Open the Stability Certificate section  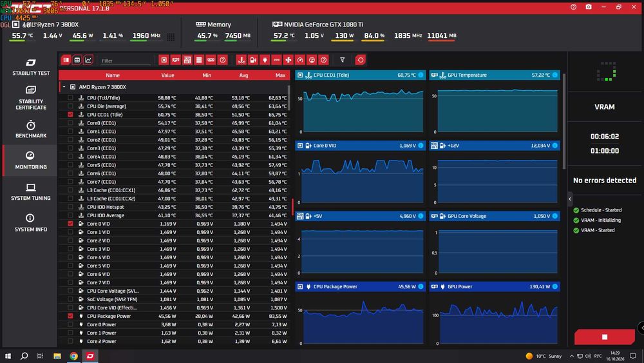(x=31, y=98)
